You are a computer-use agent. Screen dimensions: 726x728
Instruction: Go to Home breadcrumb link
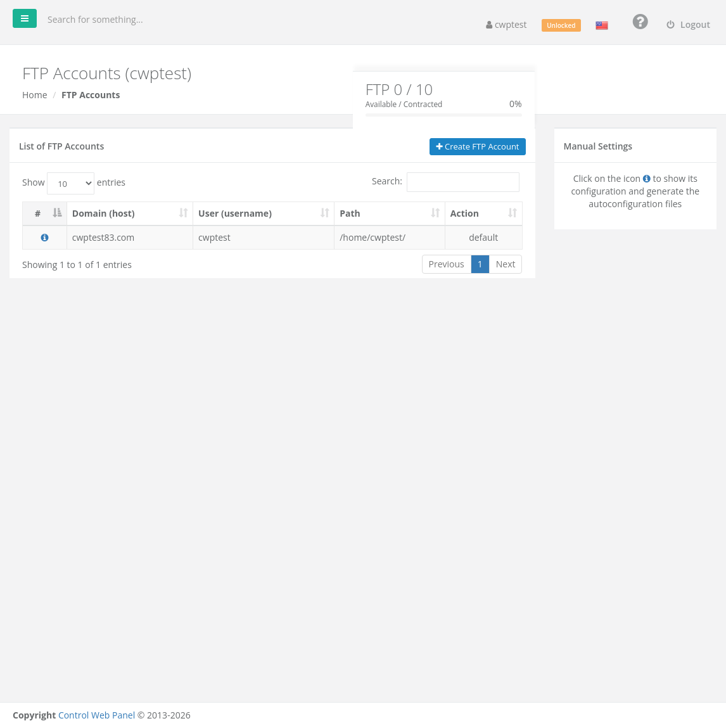pyautogui.click(x=35, y=95)
